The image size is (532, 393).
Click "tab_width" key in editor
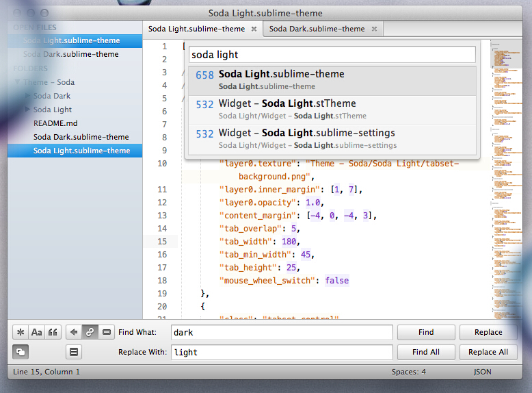[245, 242]
